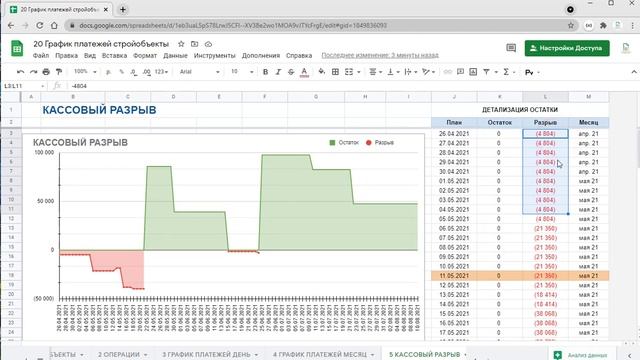
Task: Move document with the folder icon
Action: (195, 44)
